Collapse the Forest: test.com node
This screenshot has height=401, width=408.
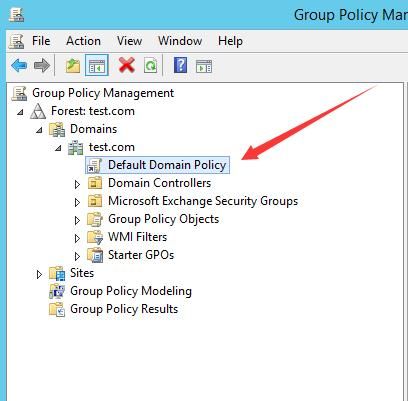coord(20,112)
